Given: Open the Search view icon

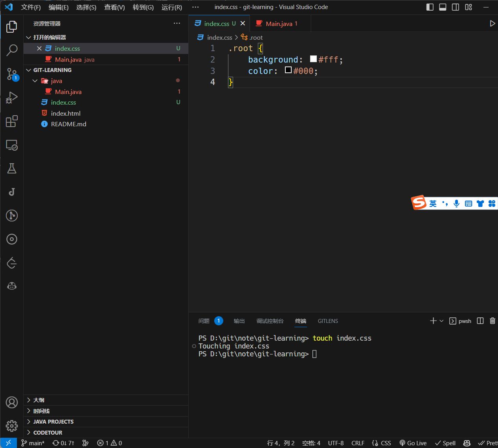Looking at the screenshot, I should (x=12, y=50).
